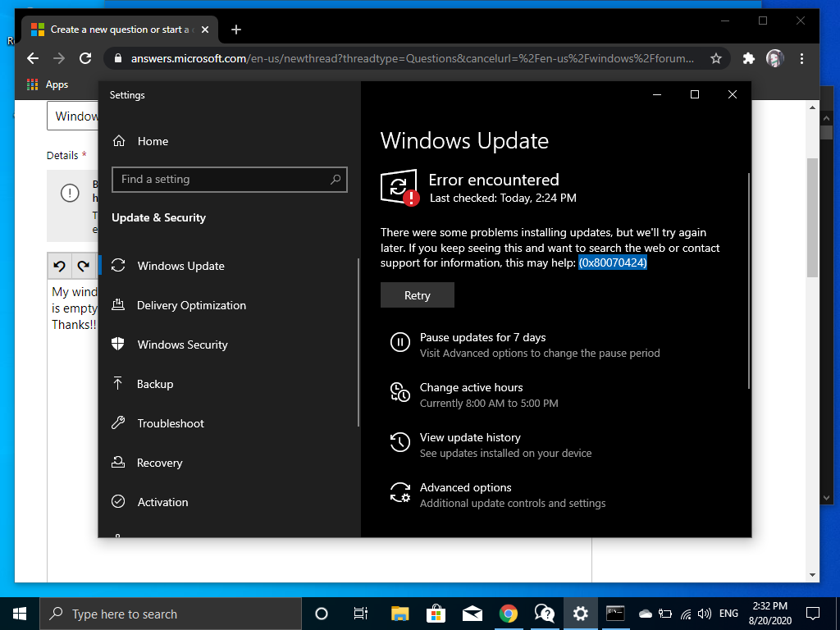Click Redo in the forum editor toolbar
The height and width of the screenshot is (630, 840).
(83, 266)
